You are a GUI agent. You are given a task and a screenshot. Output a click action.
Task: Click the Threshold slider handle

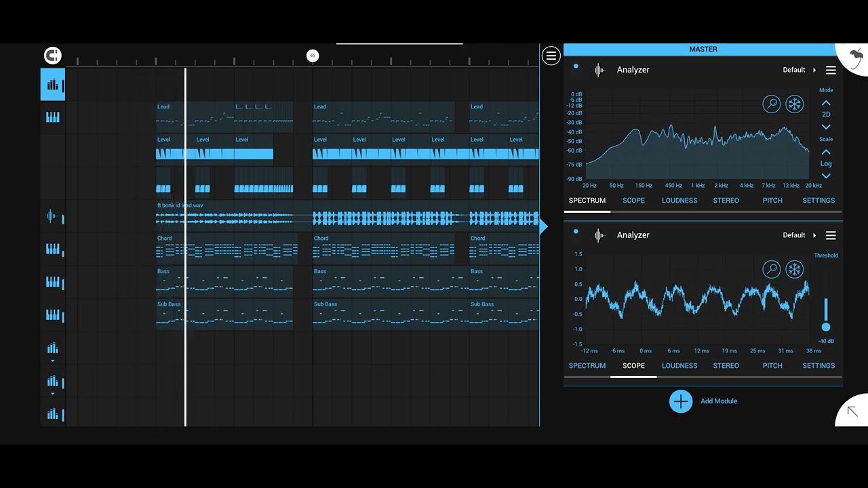[x=826, y=327]
